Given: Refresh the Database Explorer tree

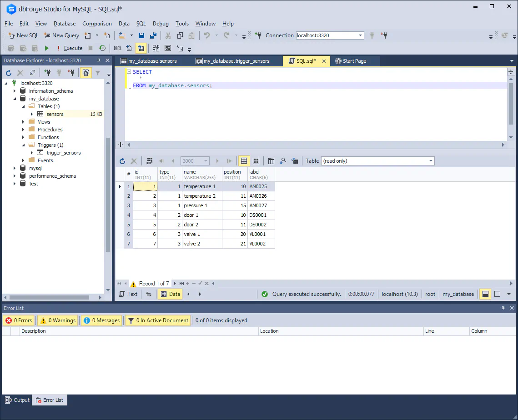Looking at the screenshot, I should coord(9,73).
